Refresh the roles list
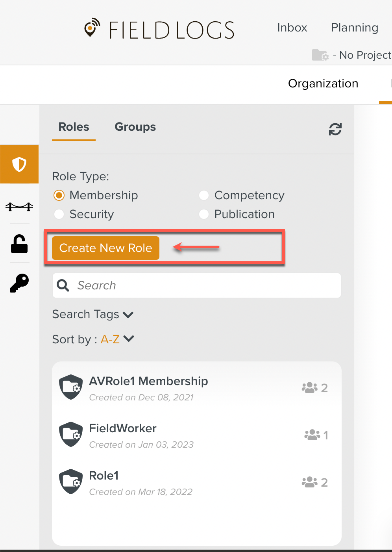Viewport: 392px width, 552px height. (x=335, y=129)
